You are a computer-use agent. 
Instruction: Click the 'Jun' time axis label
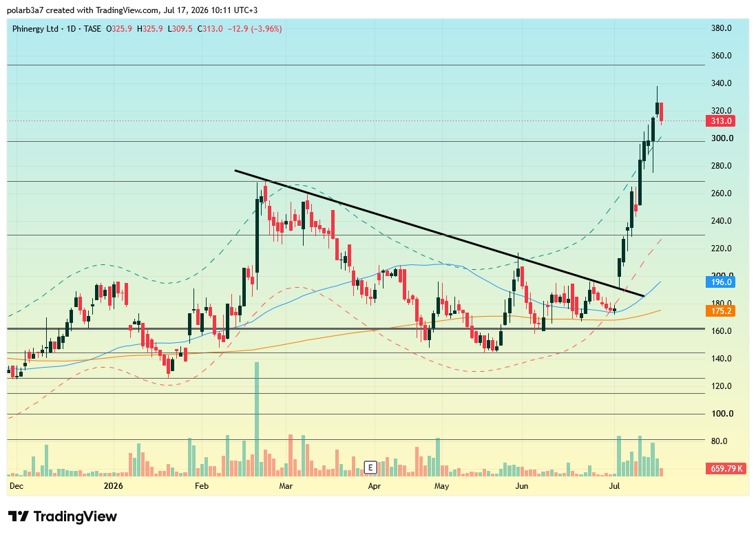click(522, 486)
